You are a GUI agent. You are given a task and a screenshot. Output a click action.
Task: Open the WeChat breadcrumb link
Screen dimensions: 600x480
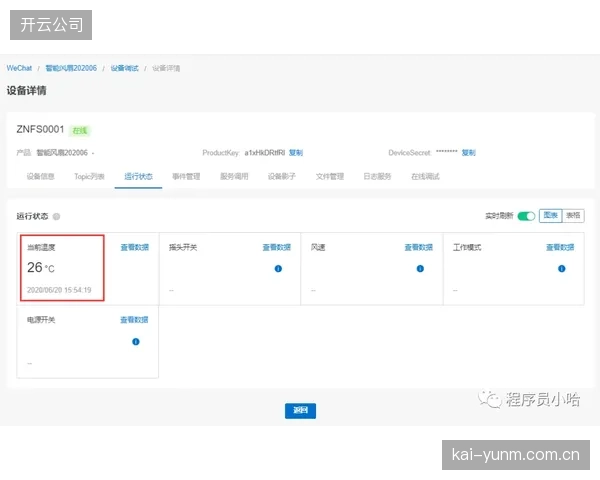(x=19, y=68)
